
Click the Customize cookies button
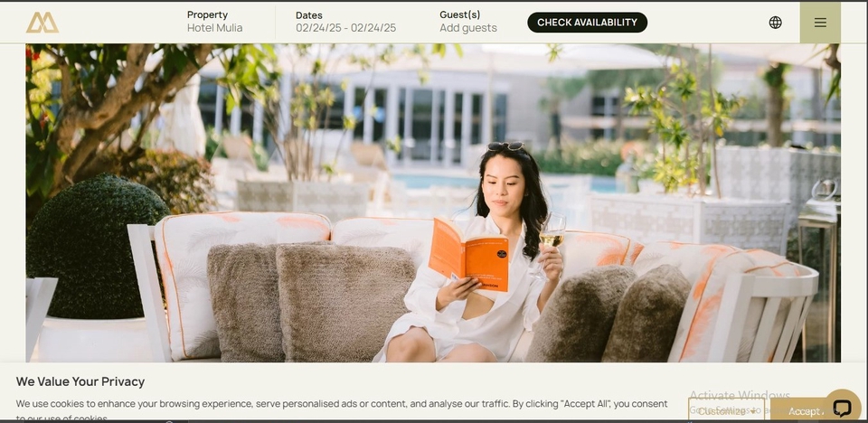(726, 411)
